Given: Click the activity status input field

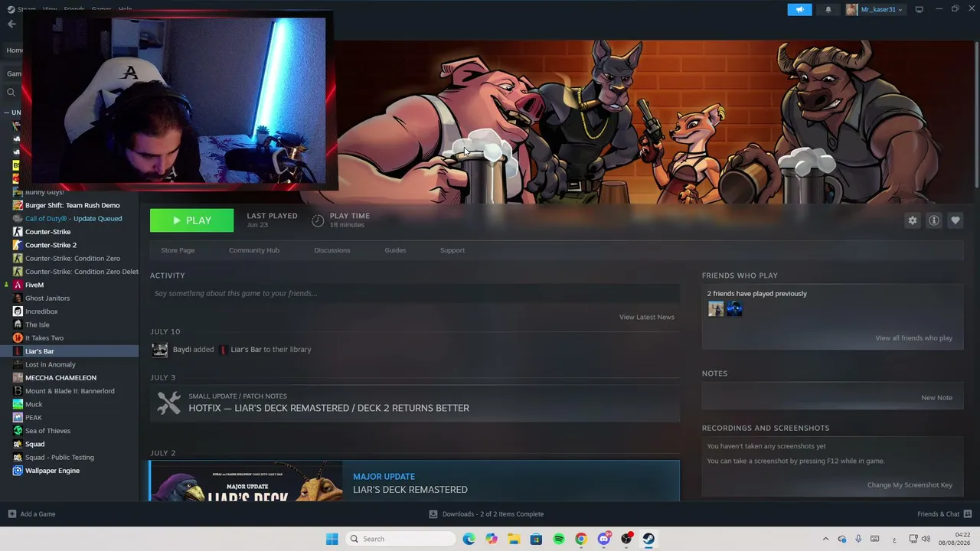Looking at the screenshot, I should point(415,293).
